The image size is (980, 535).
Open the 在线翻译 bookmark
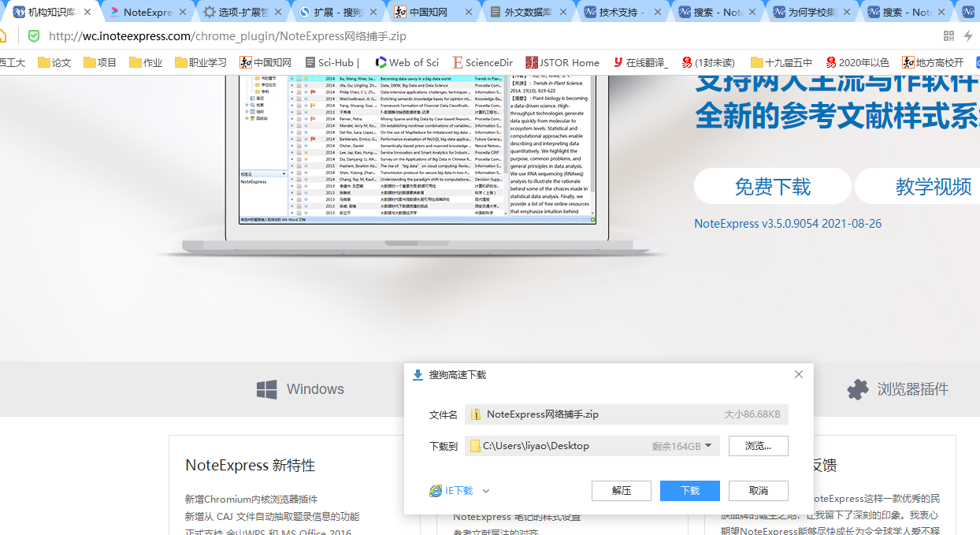coord(640,62)
